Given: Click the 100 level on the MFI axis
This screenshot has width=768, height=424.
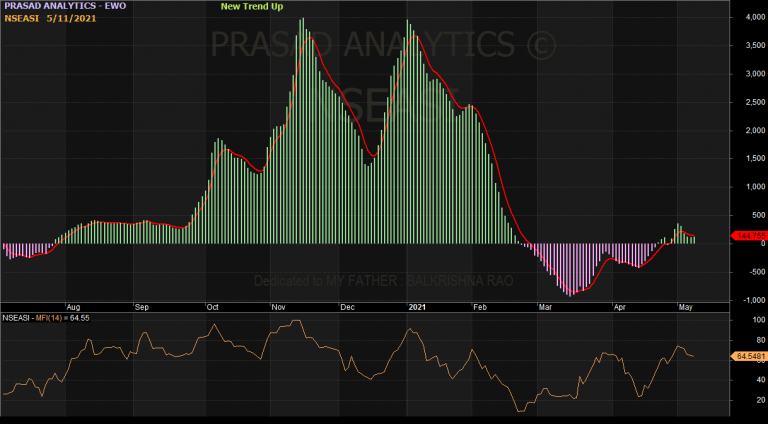Looking at the screenshot, I should coord(759,320).
